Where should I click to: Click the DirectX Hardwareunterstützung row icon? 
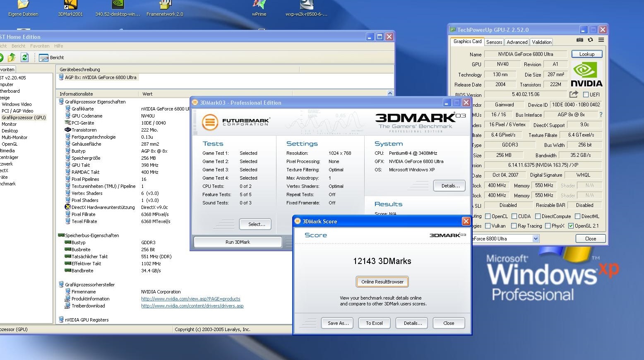[68, 207]
